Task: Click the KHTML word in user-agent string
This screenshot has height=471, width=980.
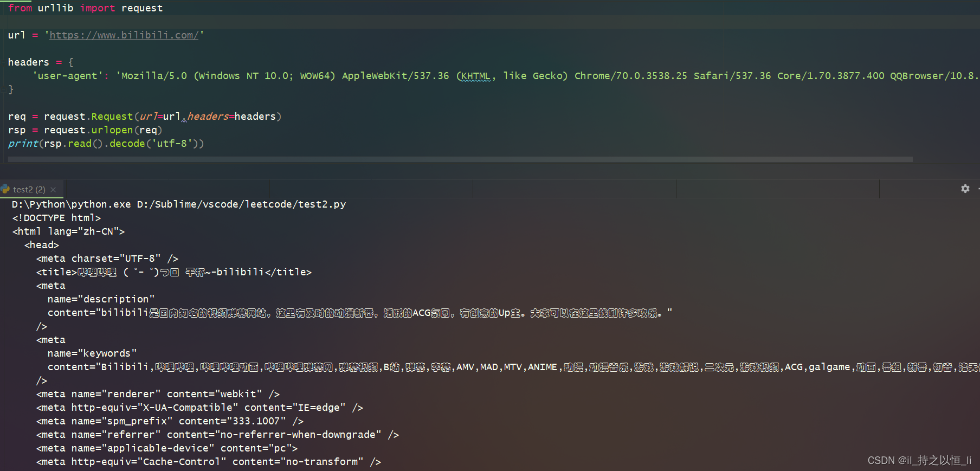Action: click(x=475, y=76)
